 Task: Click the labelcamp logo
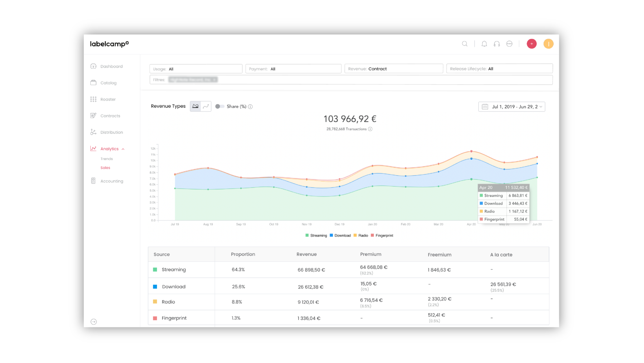(x=109, y=44)
